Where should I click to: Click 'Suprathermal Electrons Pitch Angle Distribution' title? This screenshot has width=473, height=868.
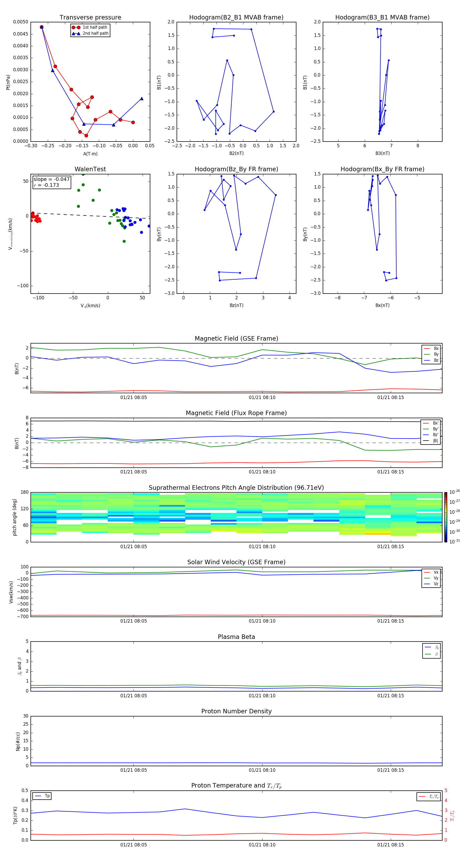(x=236, y=488)
